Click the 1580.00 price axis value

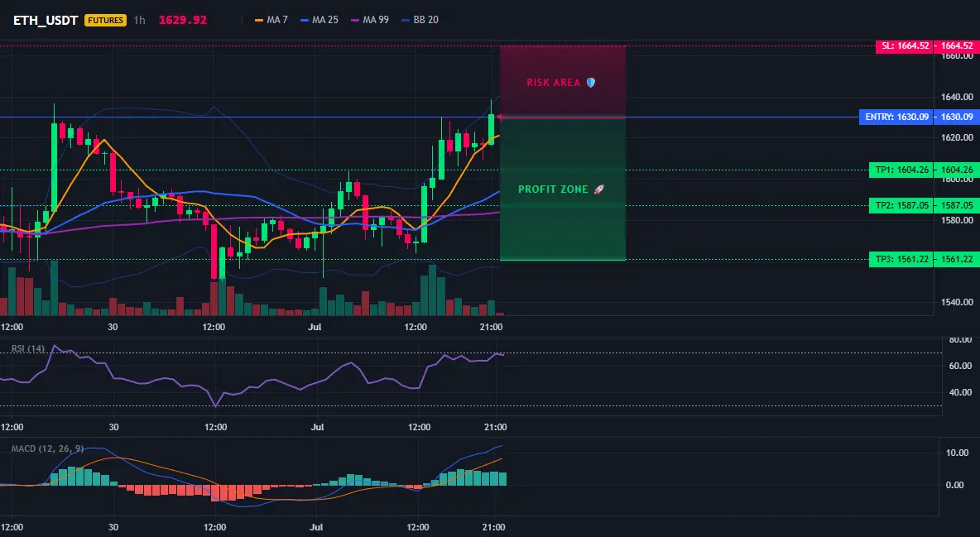pyautogui.click(x=957, y=220)
